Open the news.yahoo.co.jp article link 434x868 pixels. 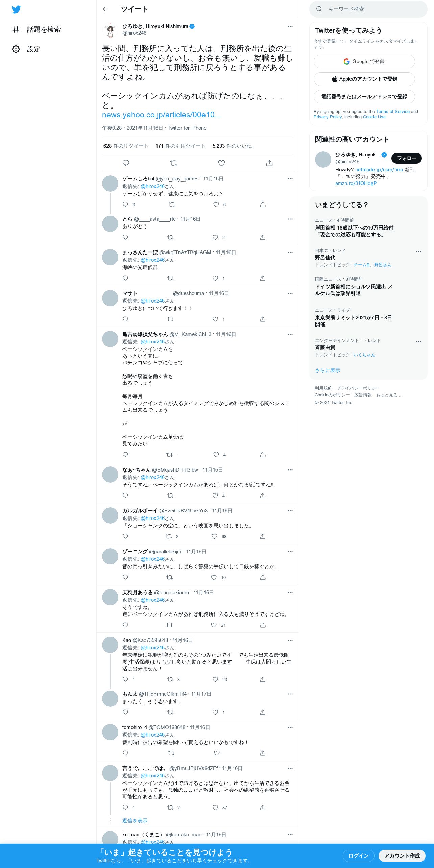click(161, 115)
